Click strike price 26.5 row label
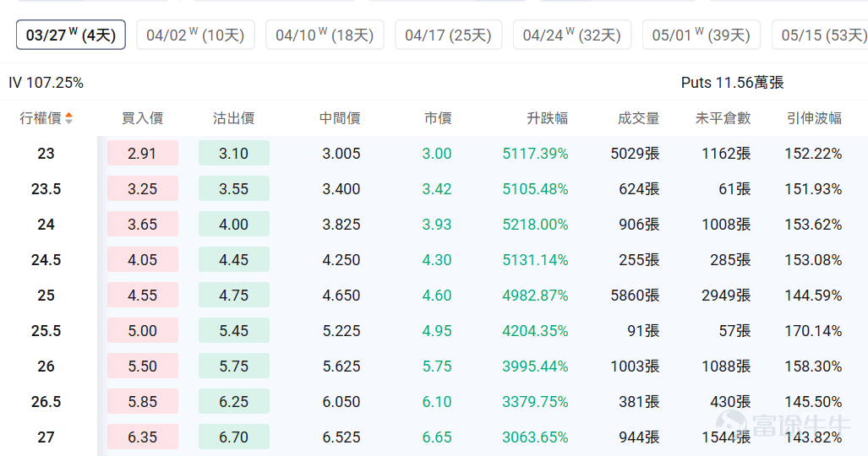The image size is (868, 456). [46, 401]
